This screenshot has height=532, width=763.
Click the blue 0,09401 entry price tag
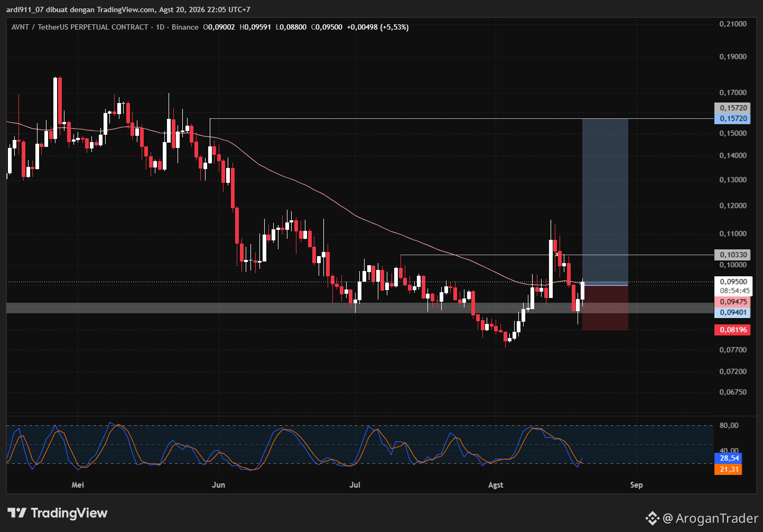coord(732,313)
